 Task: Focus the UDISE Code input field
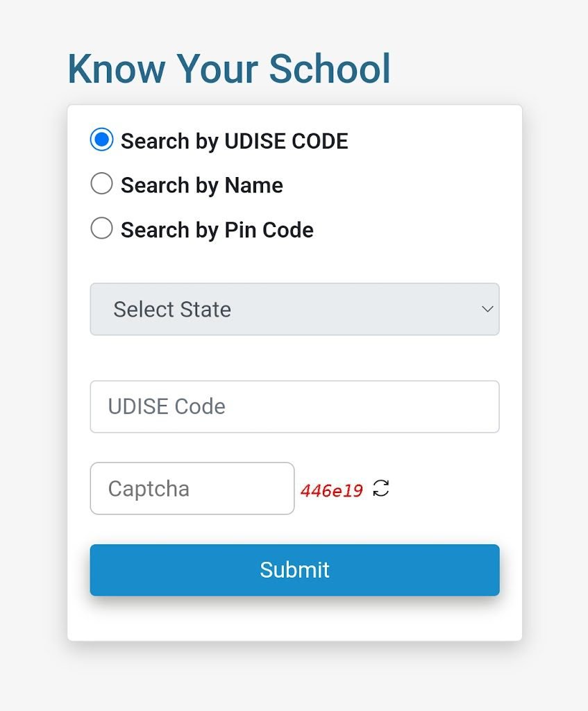point(294,407)
